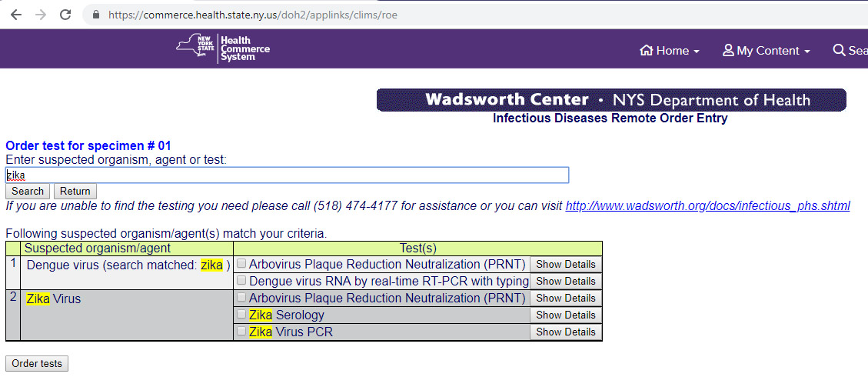Show details for Zika Virus PCR
This screenshot has width=868, height=387.
tap(566, 332)
